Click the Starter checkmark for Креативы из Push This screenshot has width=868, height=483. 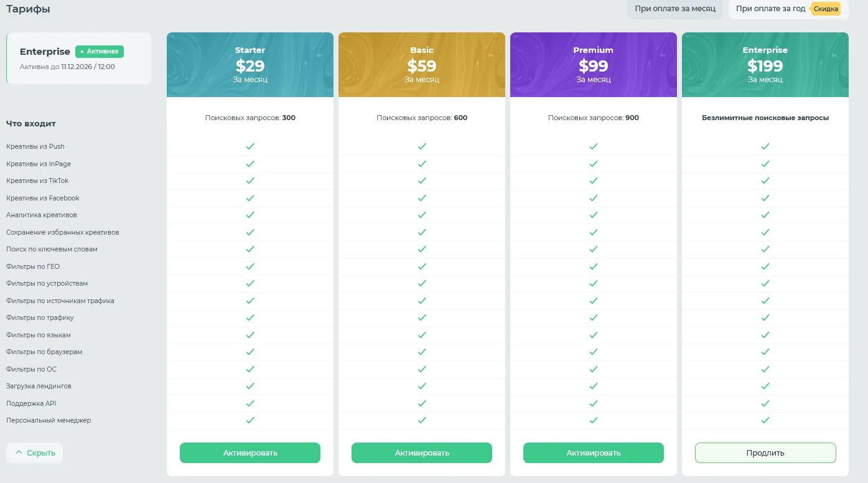click(250, 146)
